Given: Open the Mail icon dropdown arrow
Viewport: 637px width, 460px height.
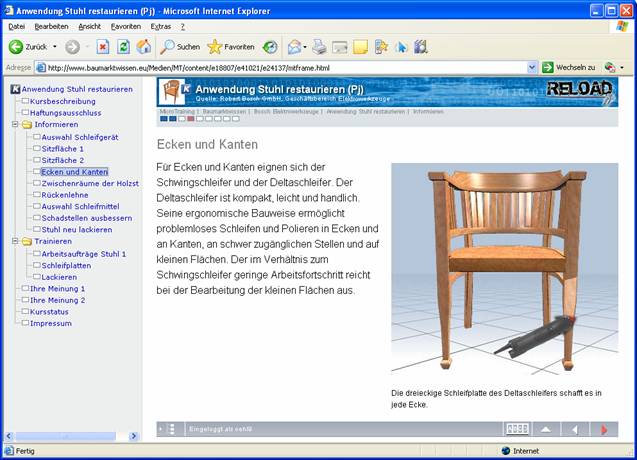Looking at the screenshot, I should (305, 47).
